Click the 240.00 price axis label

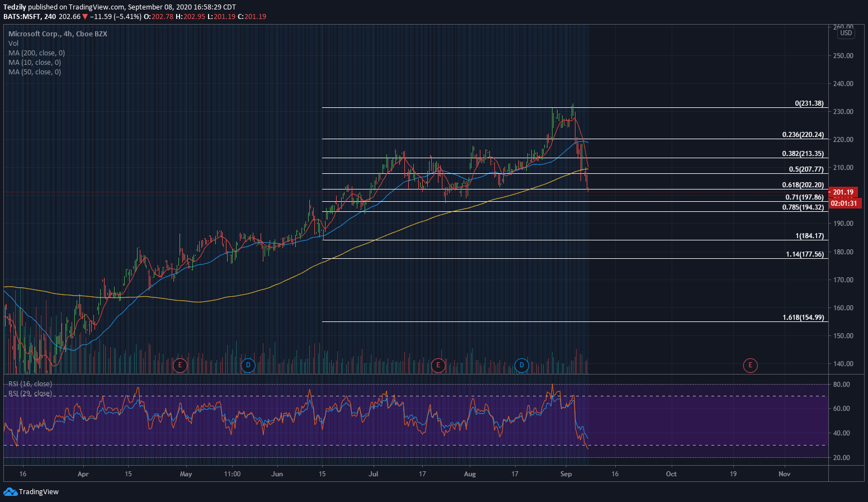point(843,84)
